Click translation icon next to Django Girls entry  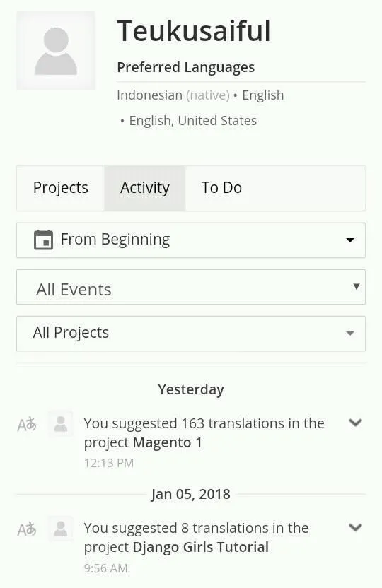pos(27,529)
